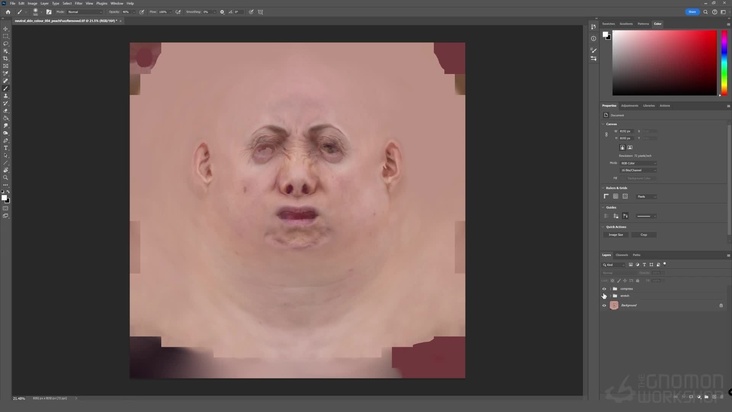Select landscape canvas orientation button
The width and height of the screenshot is (732, 412).
(x=630, y=147)
